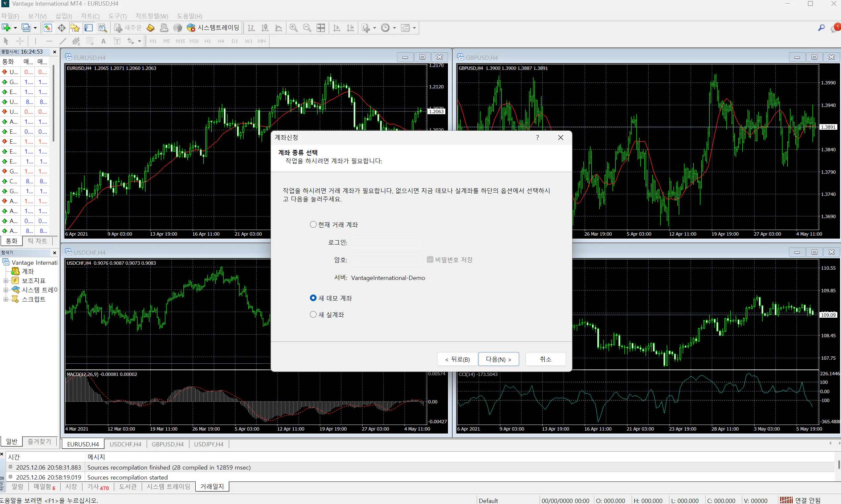Click the signals broadcast toolbar icon

pyautogui.click(x=178, y=28)
